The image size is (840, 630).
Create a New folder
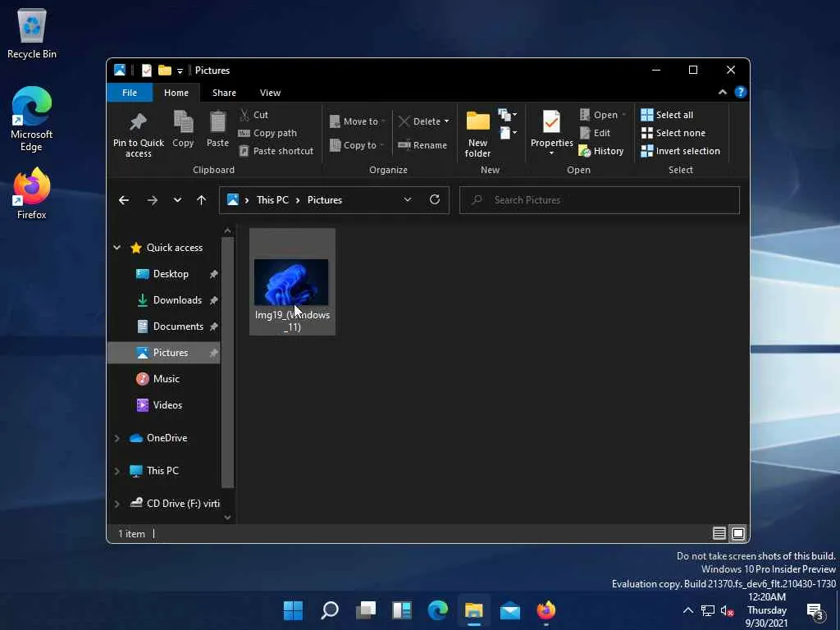coord(478,134)
